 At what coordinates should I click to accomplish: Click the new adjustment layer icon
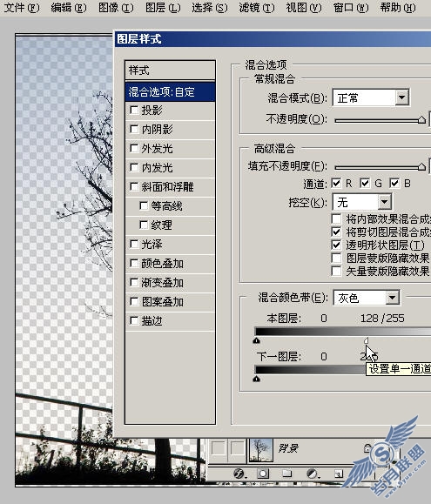[x=312, y=474]
